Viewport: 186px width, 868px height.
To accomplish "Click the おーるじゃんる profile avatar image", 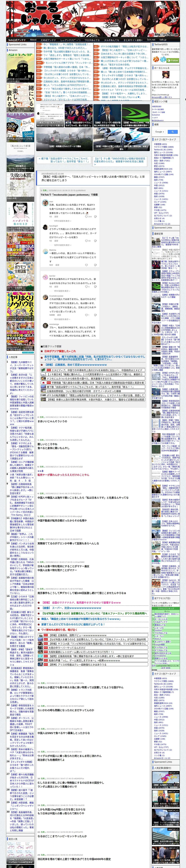I will click(x=166, y=75).
